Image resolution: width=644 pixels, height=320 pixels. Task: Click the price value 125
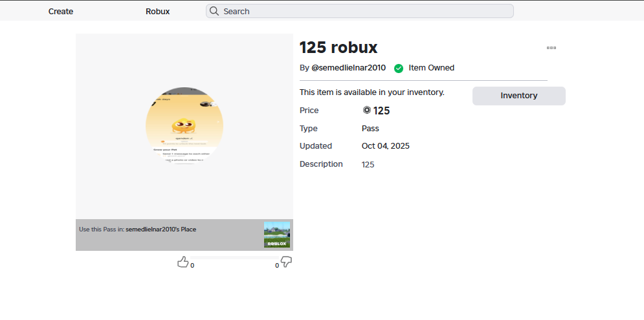pos(381,111)
